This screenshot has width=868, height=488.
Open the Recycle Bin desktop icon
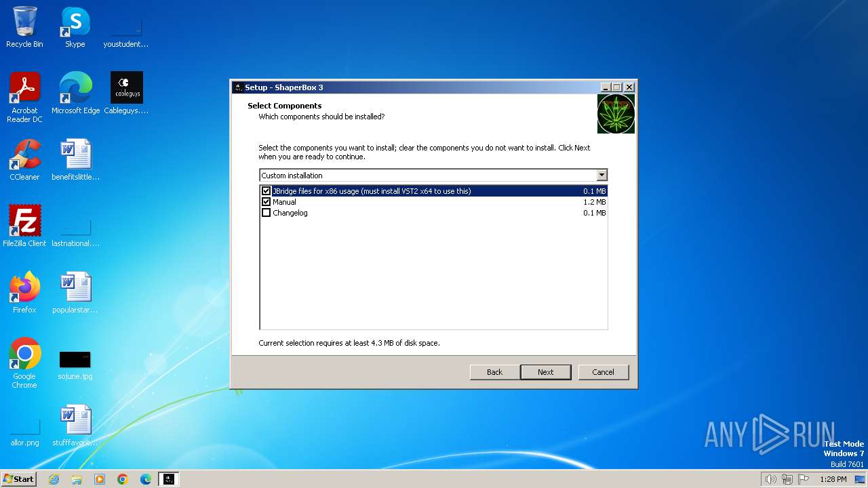coord(24,27)
